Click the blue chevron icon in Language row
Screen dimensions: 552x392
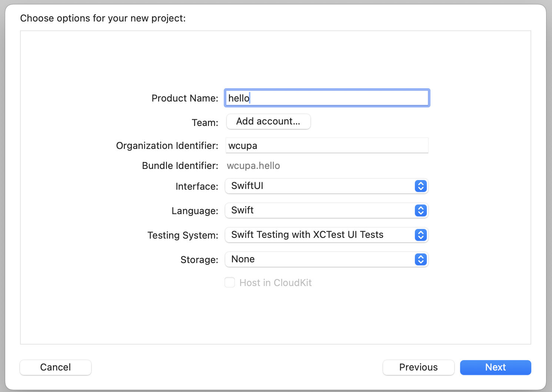(420, 210)
